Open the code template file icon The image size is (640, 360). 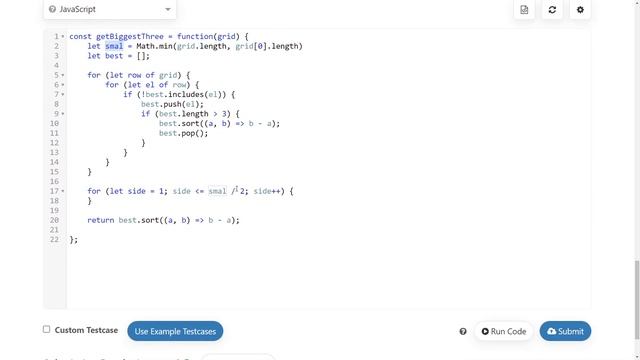pos(524,9)
